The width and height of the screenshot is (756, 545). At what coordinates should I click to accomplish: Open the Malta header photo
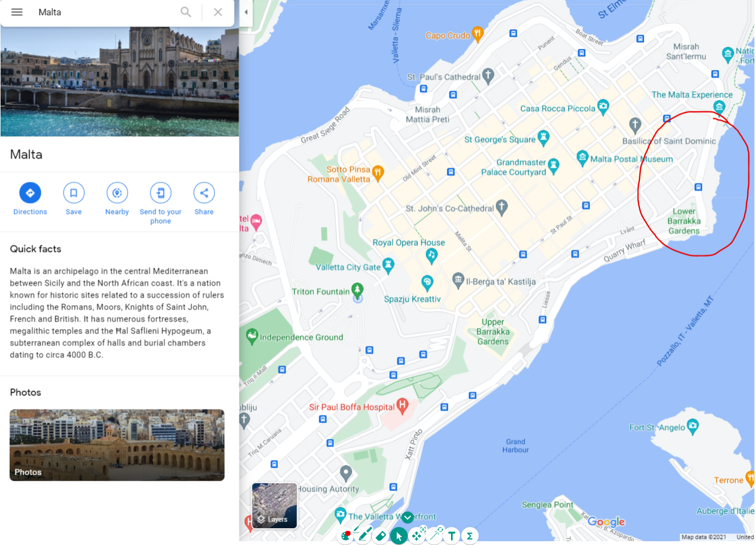119,81
